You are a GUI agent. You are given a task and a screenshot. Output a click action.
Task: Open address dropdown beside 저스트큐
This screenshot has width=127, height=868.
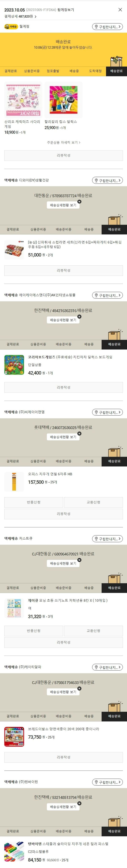click(107, 539)
